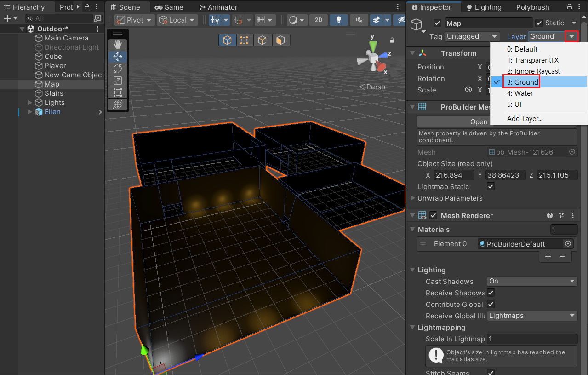Toggle scene audio mute
588x375 pixels.
359,20
